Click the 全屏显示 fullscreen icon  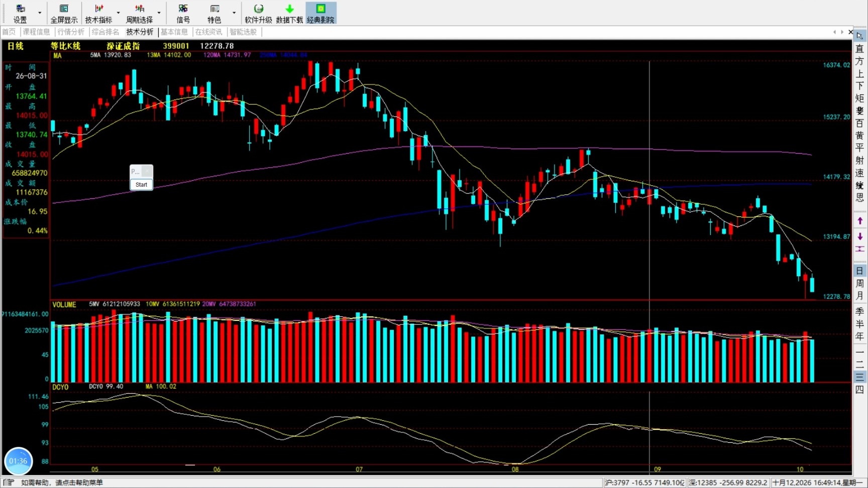coord(64,13)
